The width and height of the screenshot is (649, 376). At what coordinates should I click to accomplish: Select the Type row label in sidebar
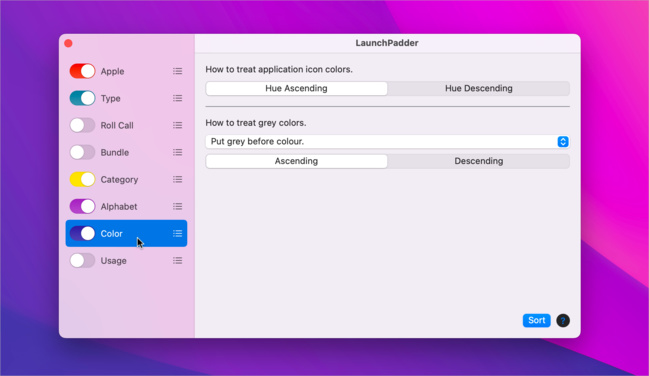point(111,98)
